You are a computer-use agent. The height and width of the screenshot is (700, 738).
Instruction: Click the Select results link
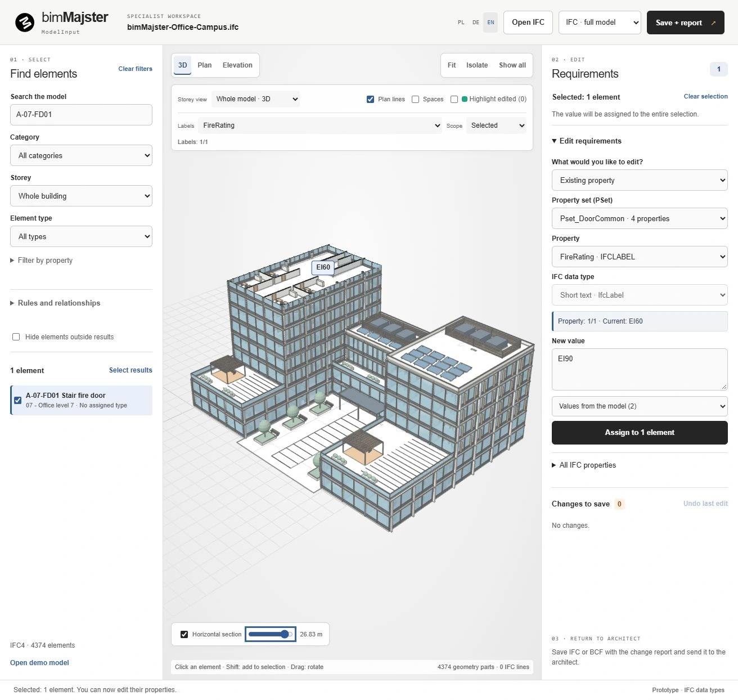pyautogui.click(x=130, y=370)
